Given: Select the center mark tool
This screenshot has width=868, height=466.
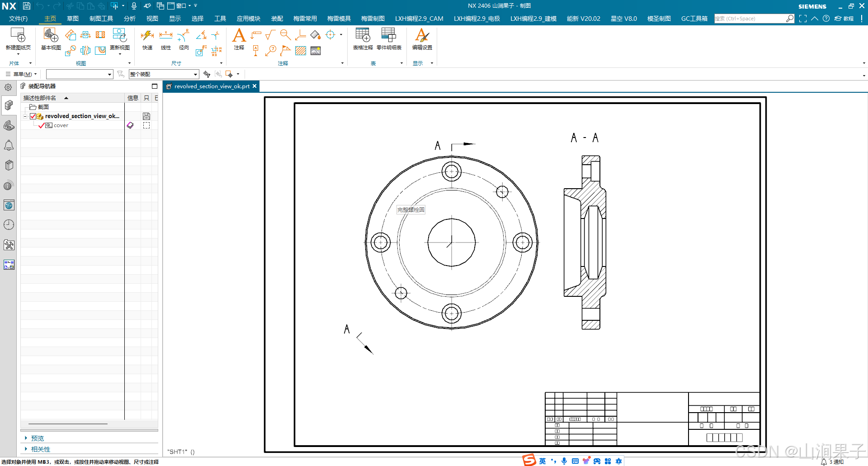Looking at the screenshot, I should click(330, 35).
